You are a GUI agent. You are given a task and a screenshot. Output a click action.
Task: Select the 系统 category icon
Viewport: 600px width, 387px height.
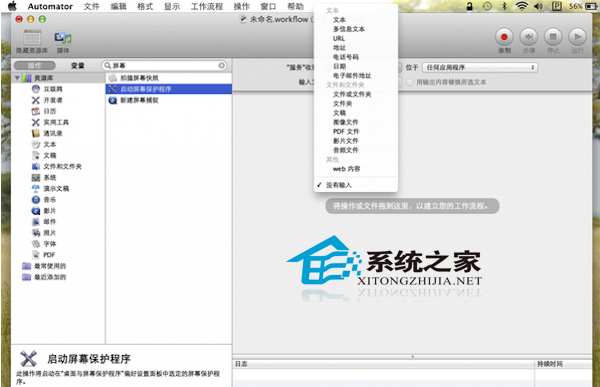[x=36, y=177]
